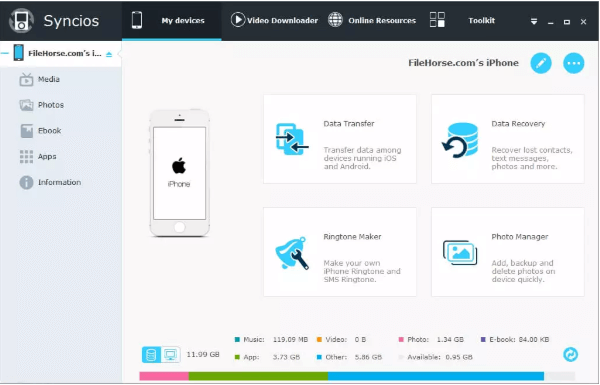Viewport: 600px width, 385px height.
Task: Click the Media TV icon
Action: point(26,79)
